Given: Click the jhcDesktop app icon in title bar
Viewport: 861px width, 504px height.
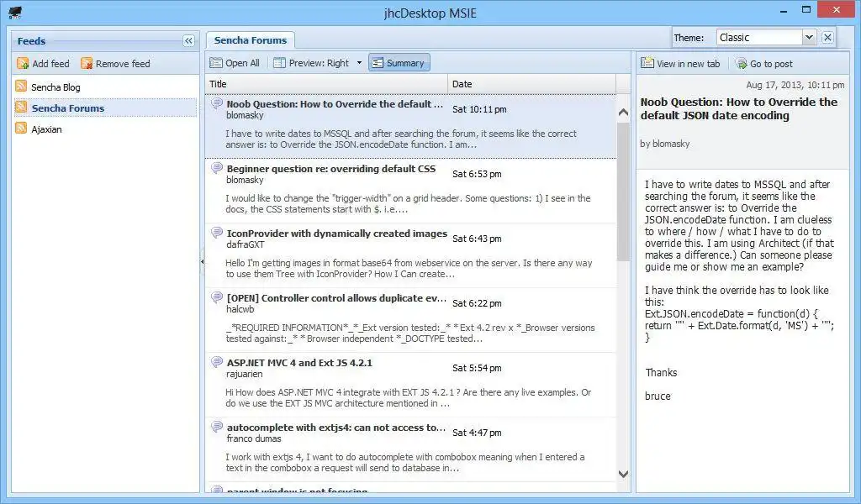Looking at the screenshot, I should tap(15, 12).
